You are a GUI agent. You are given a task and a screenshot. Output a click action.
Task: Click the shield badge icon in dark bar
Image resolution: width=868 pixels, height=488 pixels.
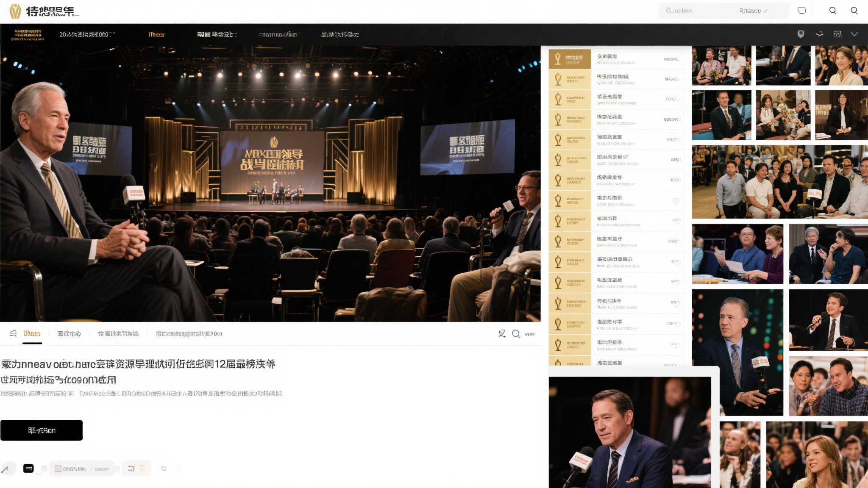801,34
